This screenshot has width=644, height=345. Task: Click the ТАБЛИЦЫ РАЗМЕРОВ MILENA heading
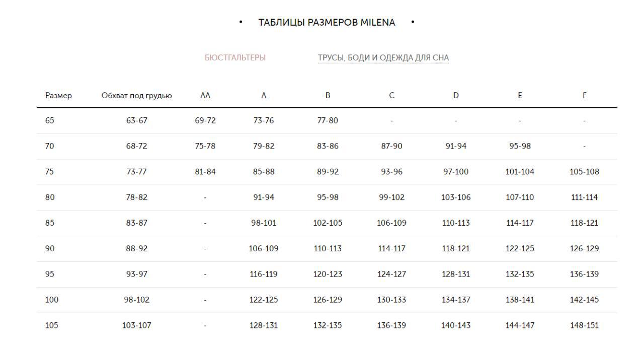[x=327, y=23]
